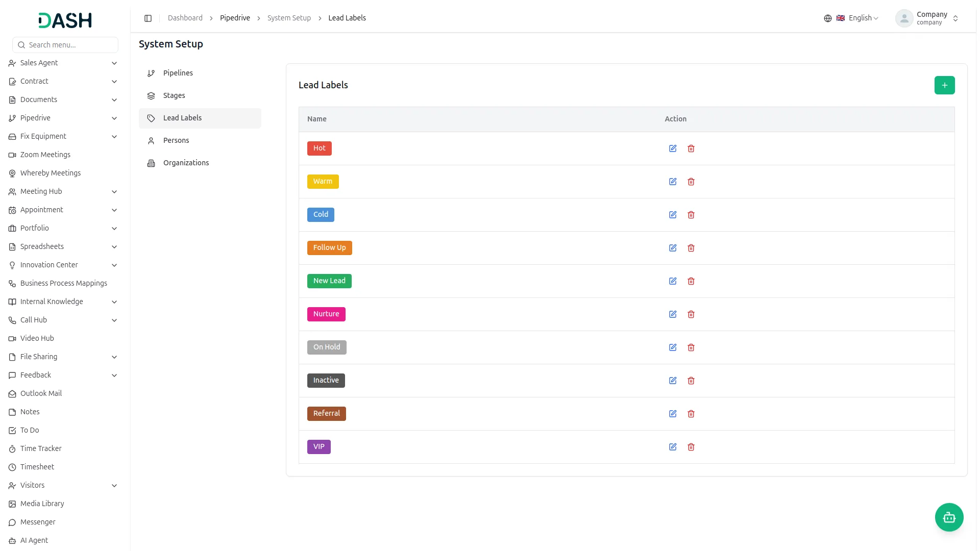Add a new lead label
980x551 pixels.
[944, 85]
